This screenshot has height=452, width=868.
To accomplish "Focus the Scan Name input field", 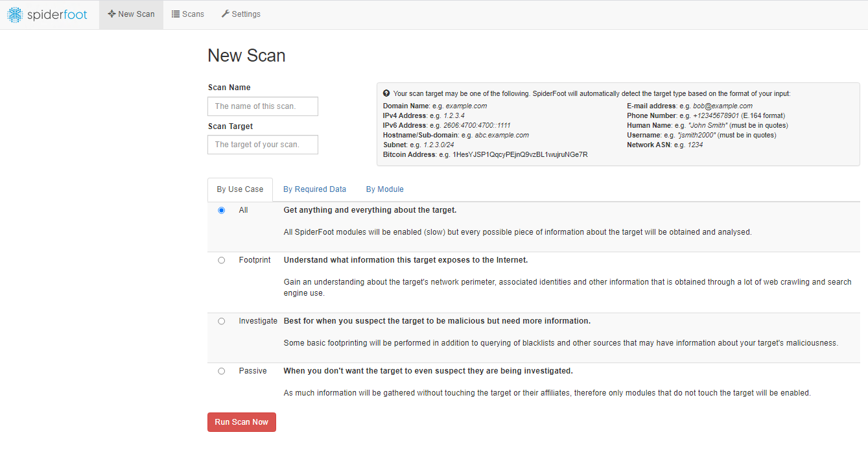I will (263, 106).
